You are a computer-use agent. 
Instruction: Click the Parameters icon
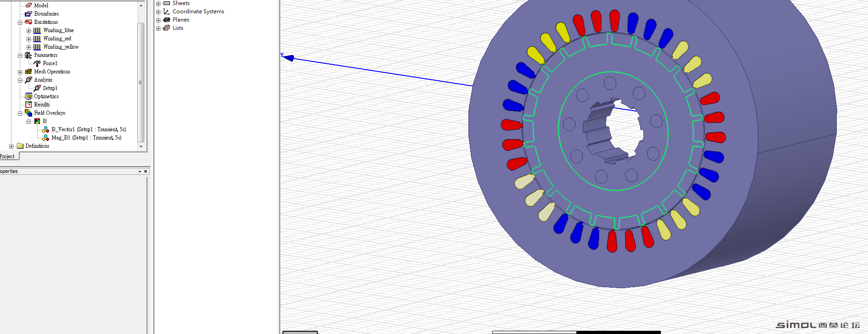pyautogui.click(x=28, y=55)
